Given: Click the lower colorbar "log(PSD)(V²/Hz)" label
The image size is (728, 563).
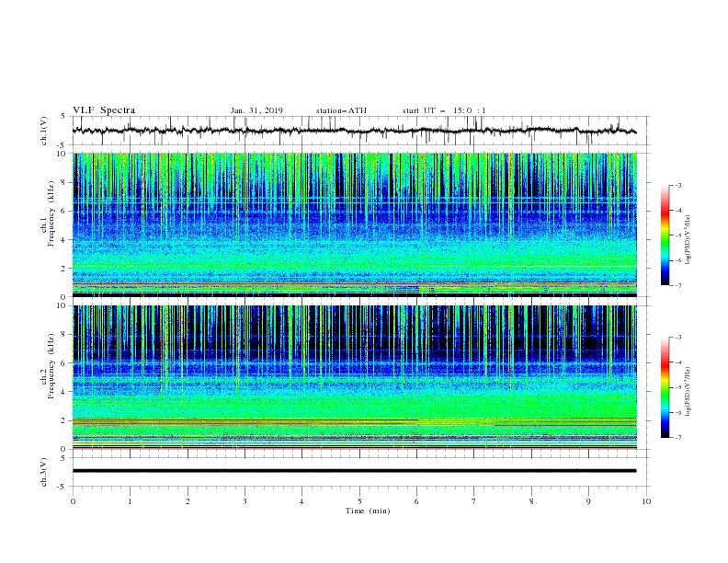Looking at the screenshot, I should 688,392.
